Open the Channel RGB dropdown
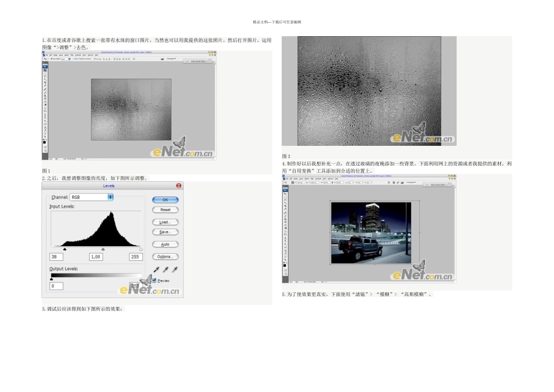 point(110,197)
